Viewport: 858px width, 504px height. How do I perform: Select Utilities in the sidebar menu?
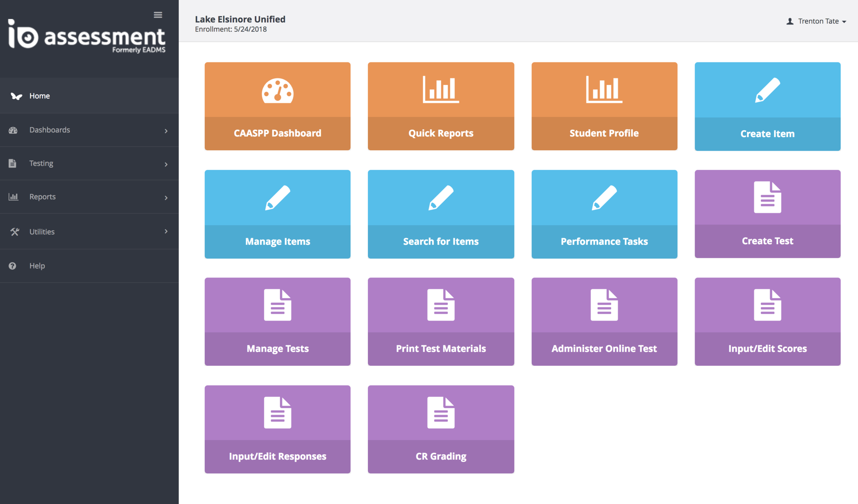coord(42,232)
